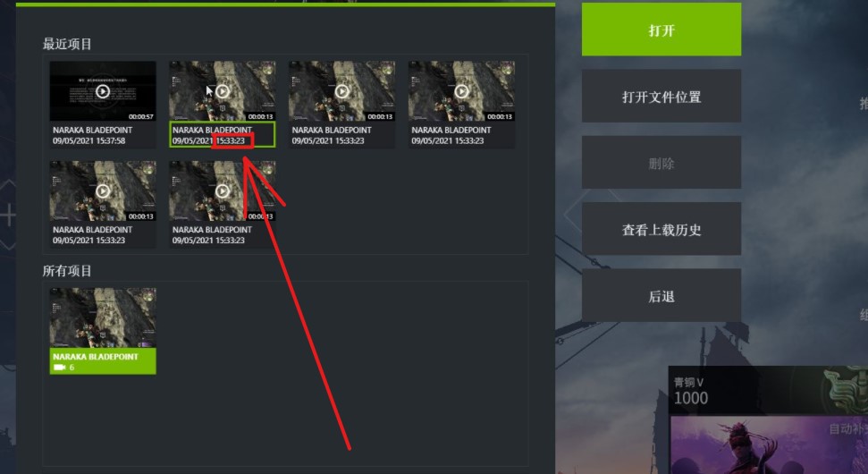Click the 后退 back button
Screen dimensions: 868x474
pyautogui.click(x=661, y=295)
